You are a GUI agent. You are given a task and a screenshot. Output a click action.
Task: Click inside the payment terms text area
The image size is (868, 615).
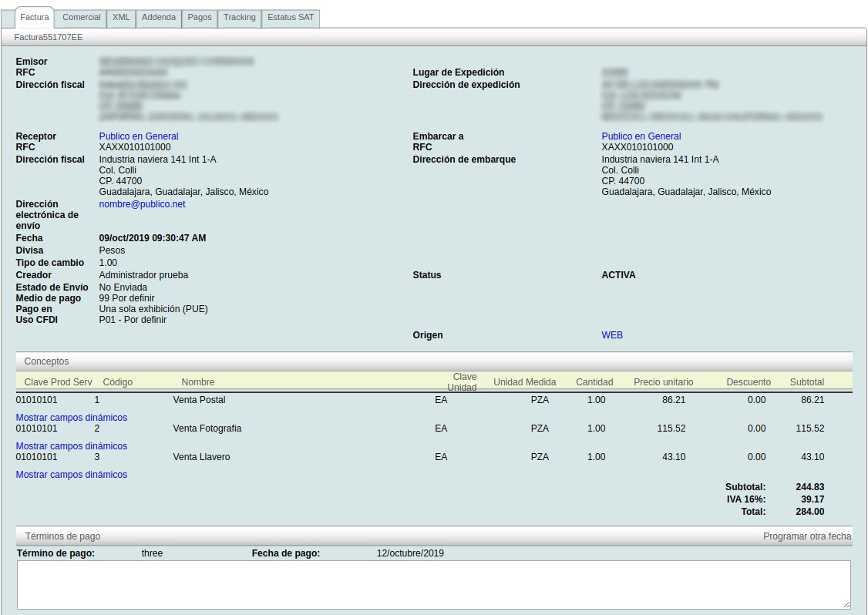pyautogui.click(x=433, y=584)
